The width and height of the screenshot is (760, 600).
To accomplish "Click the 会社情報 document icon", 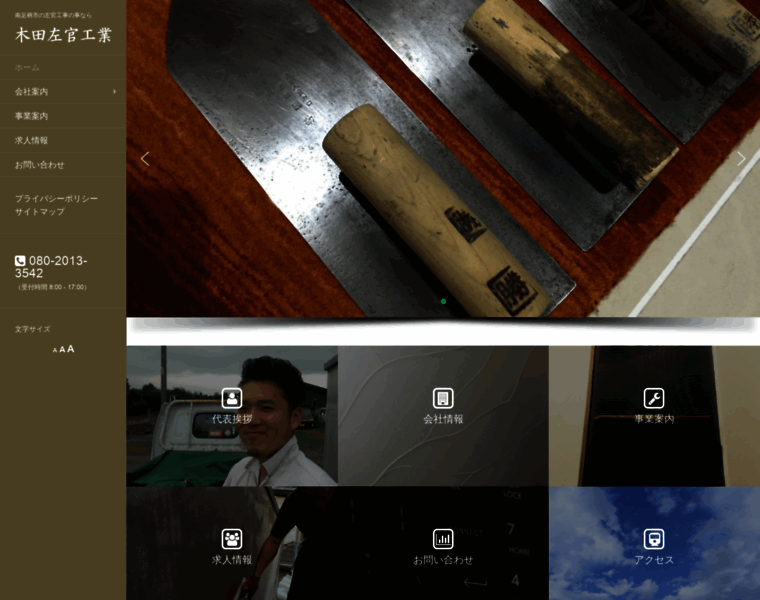I will coord(443,398).
